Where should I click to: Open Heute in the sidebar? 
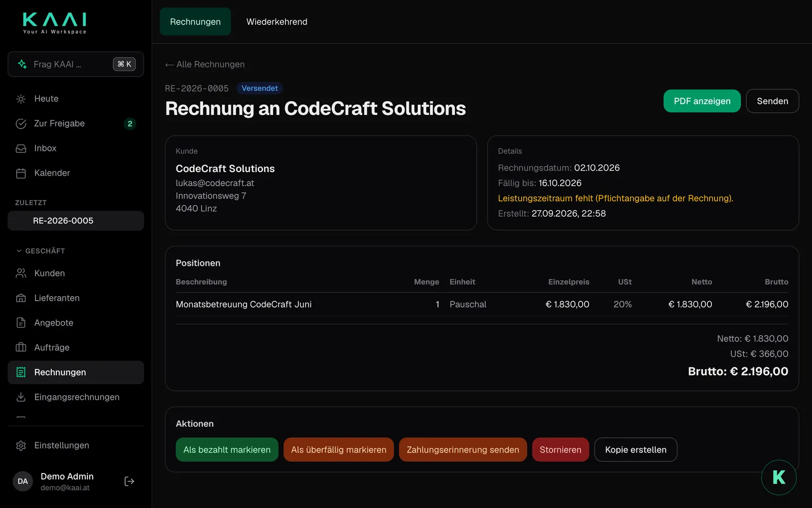coord(76,99)
